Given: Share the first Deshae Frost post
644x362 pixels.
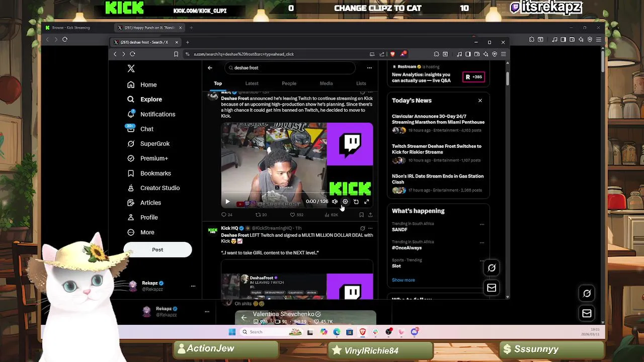Looking at the screenshot, I should pos(370,215).
